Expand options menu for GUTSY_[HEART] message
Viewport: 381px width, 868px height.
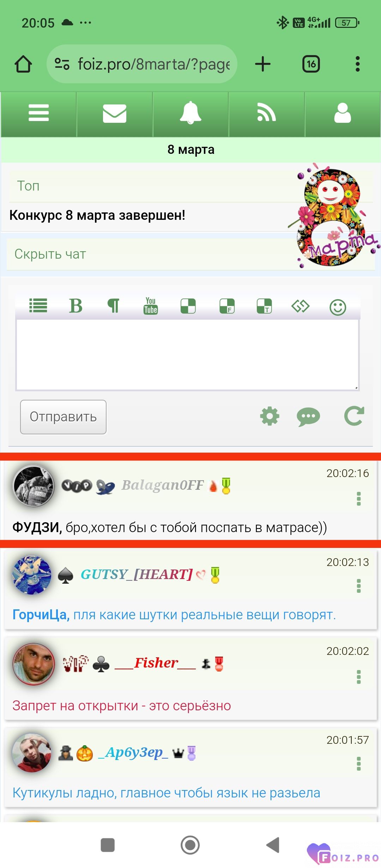click(x=359, y=586)
